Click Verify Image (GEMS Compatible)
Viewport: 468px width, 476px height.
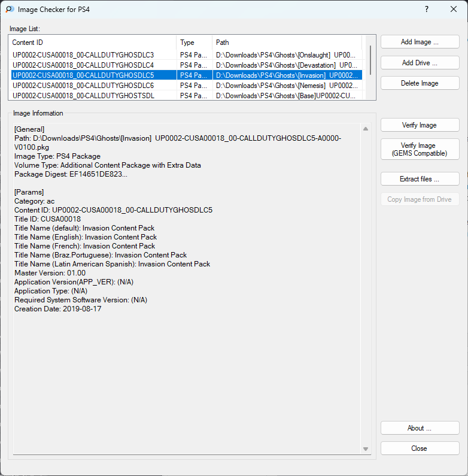420,149
